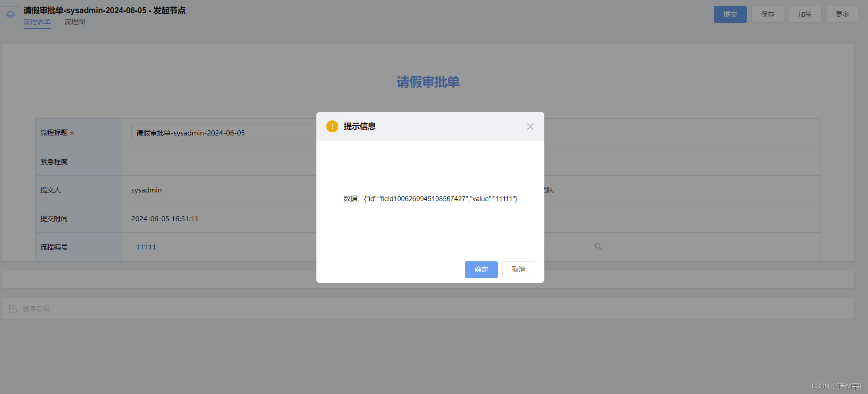Click the sysadmin submitter value

146,190
